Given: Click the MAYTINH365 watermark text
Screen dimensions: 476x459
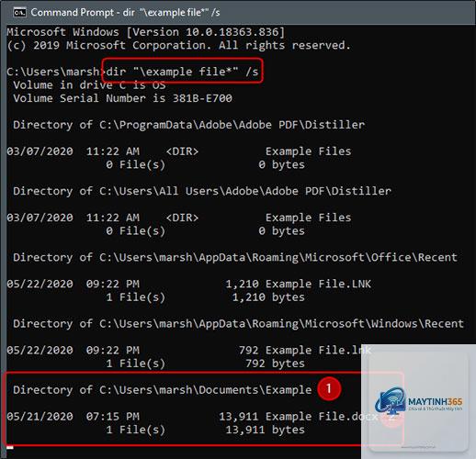Looking at the screenshot, I should click(436, 401).
